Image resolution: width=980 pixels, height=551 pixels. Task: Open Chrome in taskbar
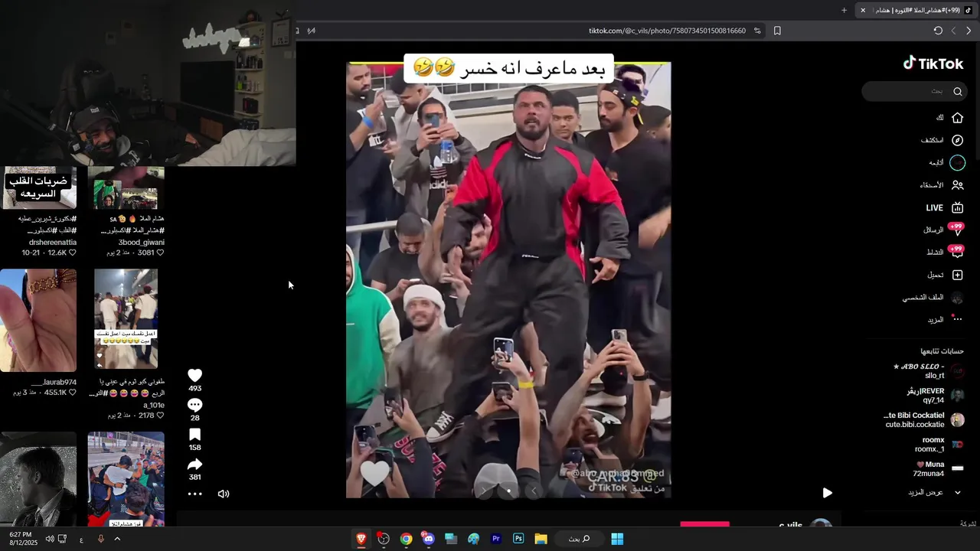pos(406,539)
